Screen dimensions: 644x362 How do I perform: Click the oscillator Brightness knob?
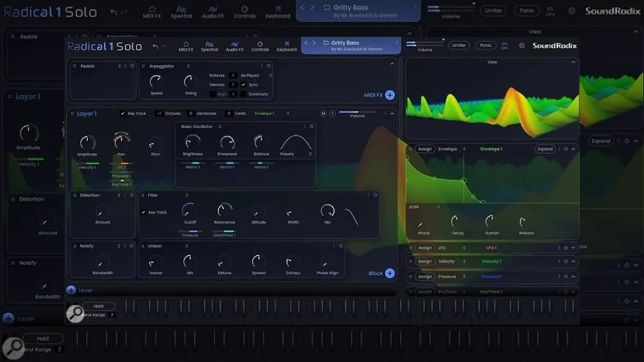(192, 143)
